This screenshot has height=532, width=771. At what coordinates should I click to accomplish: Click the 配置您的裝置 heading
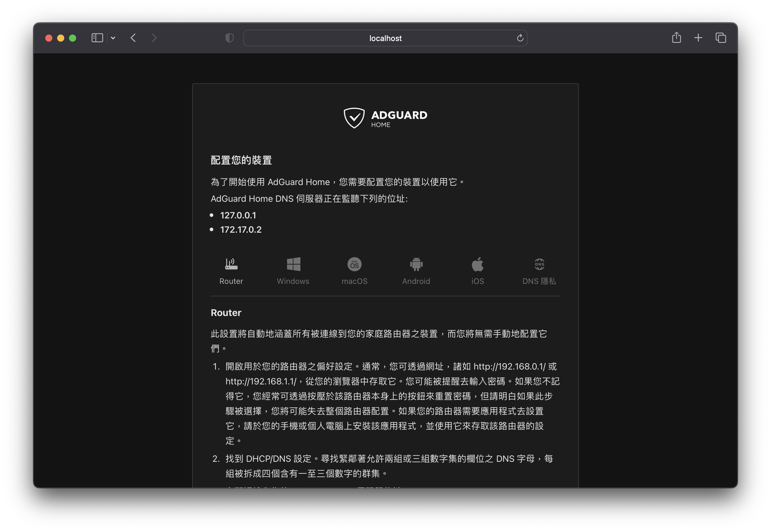[241, 160]
